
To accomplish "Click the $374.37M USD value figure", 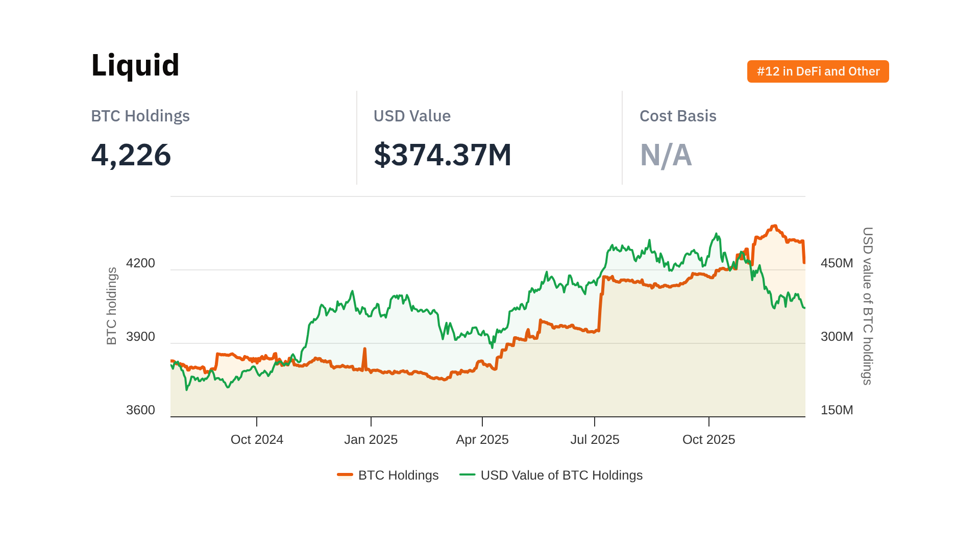I will pos(443,155).
